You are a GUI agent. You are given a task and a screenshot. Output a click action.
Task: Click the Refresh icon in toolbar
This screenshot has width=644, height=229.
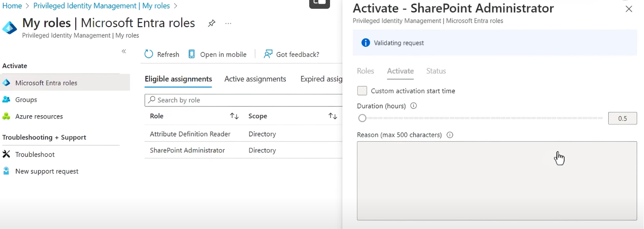(x=149, y=54)
